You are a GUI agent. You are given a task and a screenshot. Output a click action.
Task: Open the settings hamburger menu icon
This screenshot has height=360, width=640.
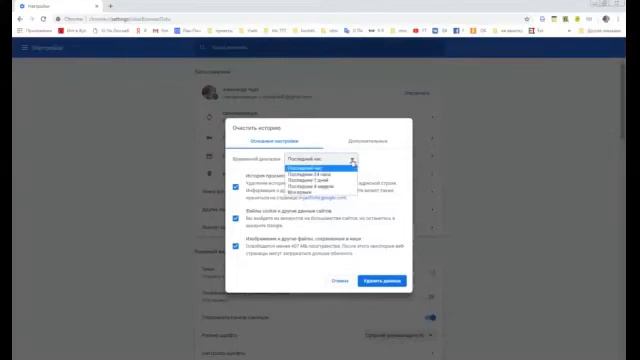pos(24,48)
